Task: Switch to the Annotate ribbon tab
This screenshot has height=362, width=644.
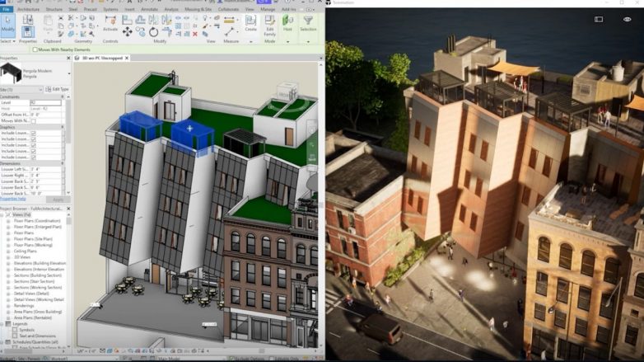Action: (149, 9)
